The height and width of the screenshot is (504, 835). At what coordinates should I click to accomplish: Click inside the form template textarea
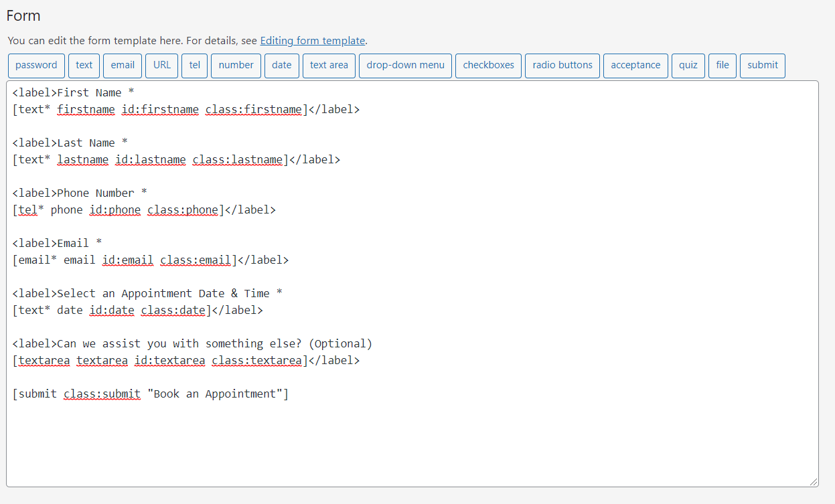pos(412,284)
